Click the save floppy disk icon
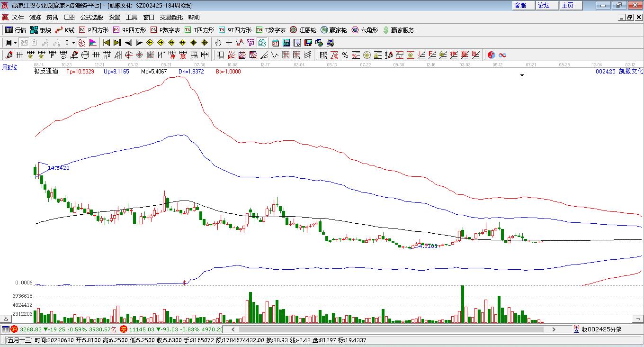644x347 pixels. (308, 43)
